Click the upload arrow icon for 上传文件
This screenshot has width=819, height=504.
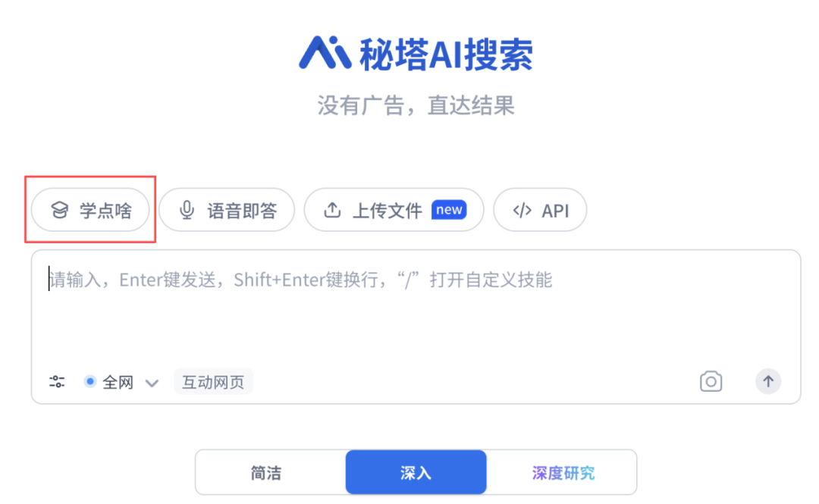tap(332, 210)
